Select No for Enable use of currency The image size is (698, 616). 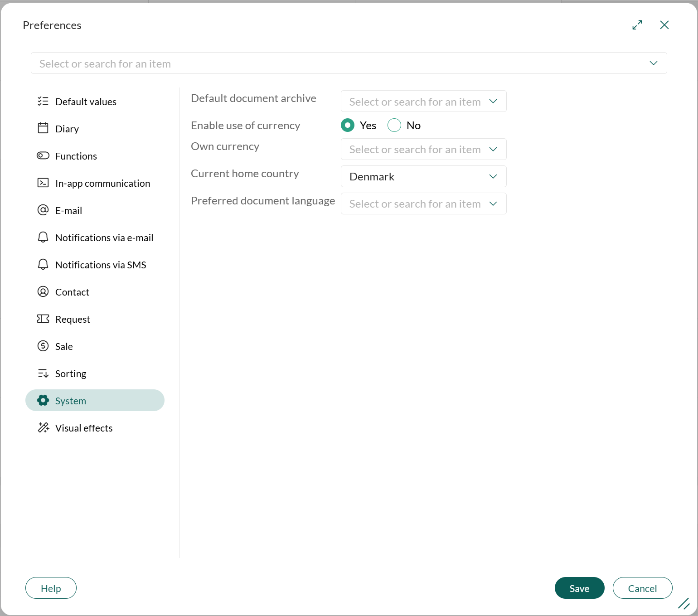(394, 125)
